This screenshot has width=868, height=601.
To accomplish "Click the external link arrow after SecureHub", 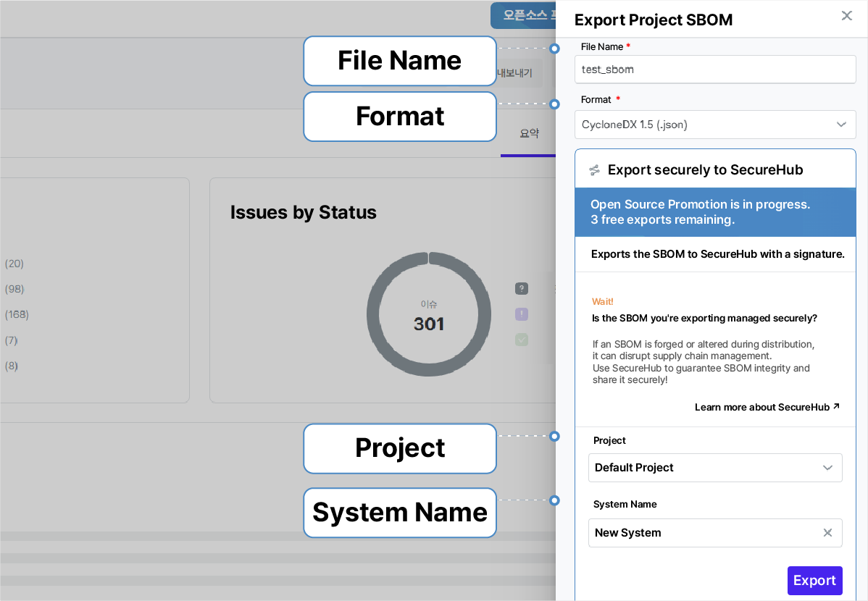I will tap(836, 406).
